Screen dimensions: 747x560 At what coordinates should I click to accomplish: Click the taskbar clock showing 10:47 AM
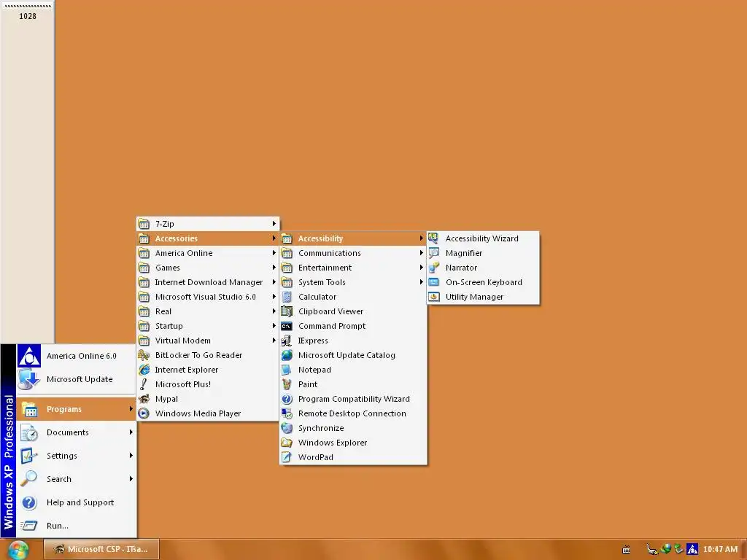pyautogui.click(x=720, y=550)
